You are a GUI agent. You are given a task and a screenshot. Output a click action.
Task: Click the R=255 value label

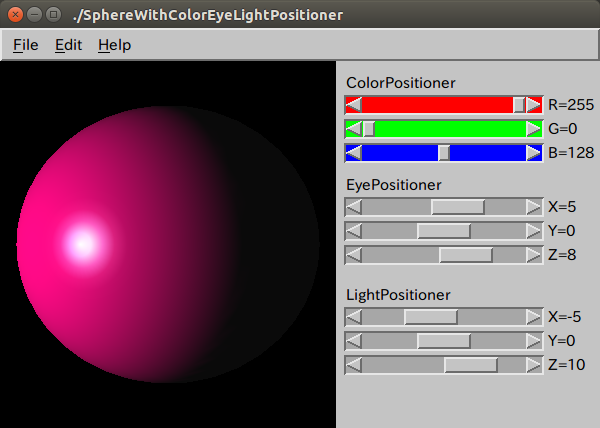[571, 105]
